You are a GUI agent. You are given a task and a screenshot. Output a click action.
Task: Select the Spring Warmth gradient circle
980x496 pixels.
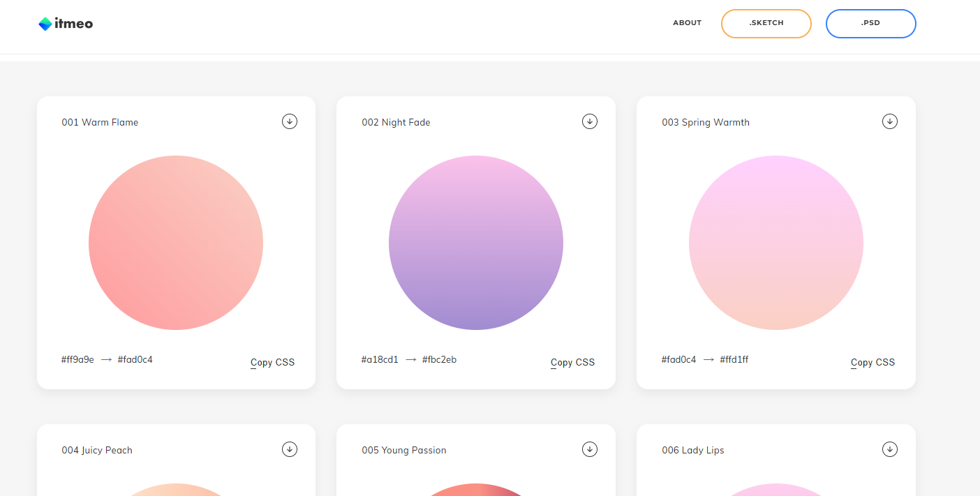point(776,243)
